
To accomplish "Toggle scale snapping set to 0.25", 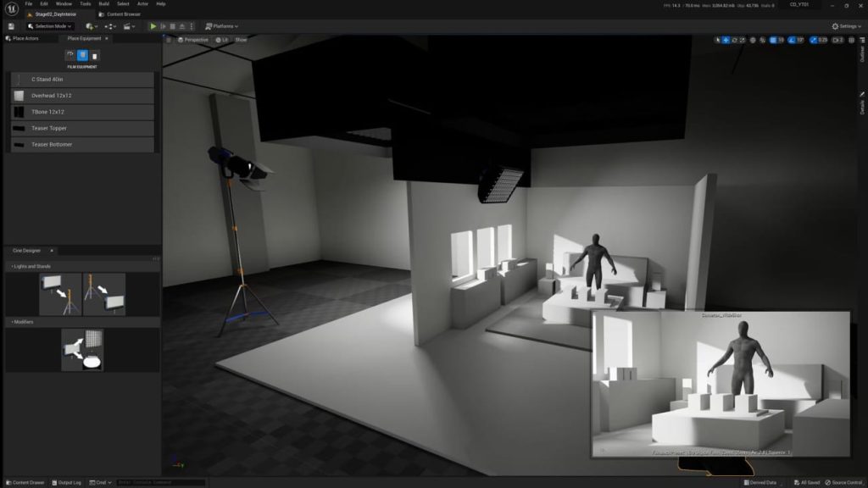I will click(814, 39).
